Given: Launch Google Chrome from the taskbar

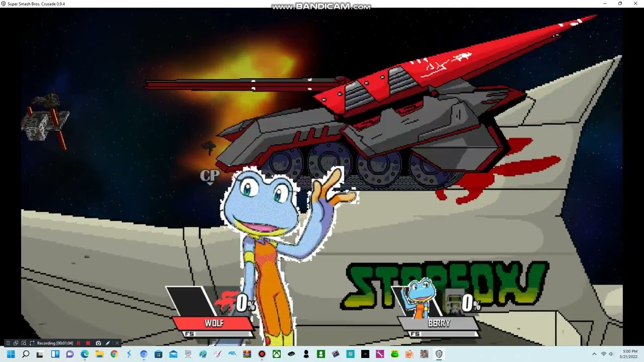Looking at the screenshot, I should 114,354.
